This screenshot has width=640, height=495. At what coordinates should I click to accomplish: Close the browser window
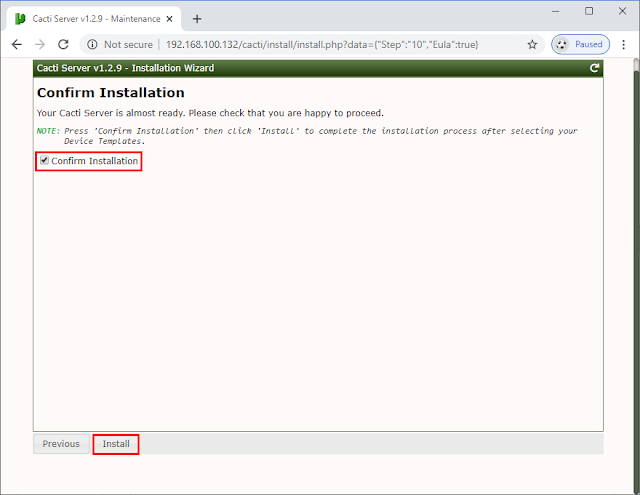click(622, 11)
